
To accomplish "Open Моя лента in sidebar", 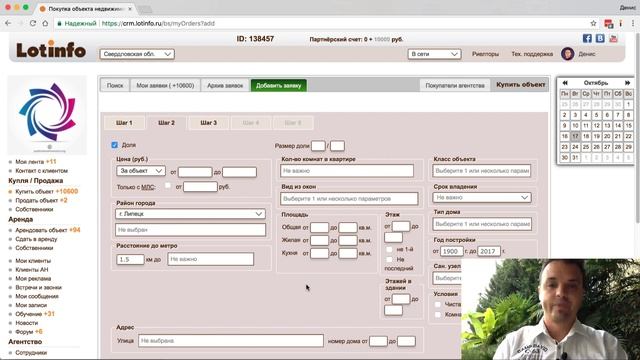I will click(x=30, y=162).
